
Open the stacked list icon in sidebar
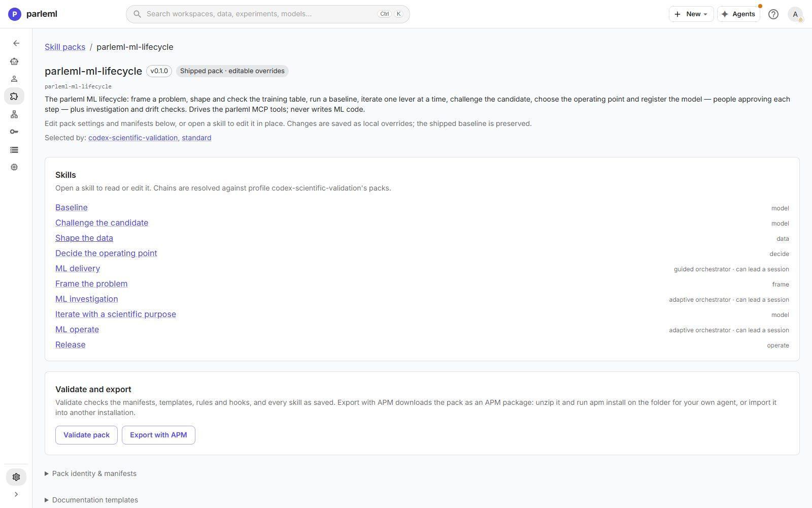14,150
